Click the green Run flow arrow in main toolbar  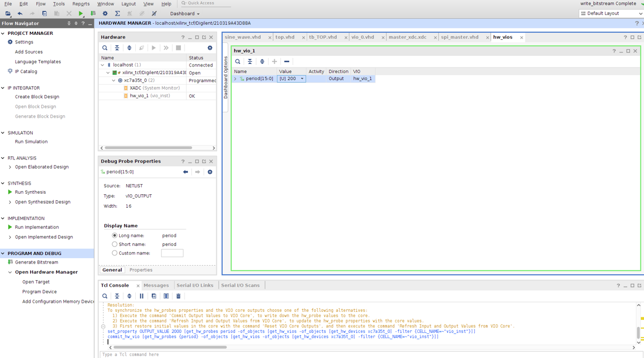pyautogui.click(x=80, y=13)
